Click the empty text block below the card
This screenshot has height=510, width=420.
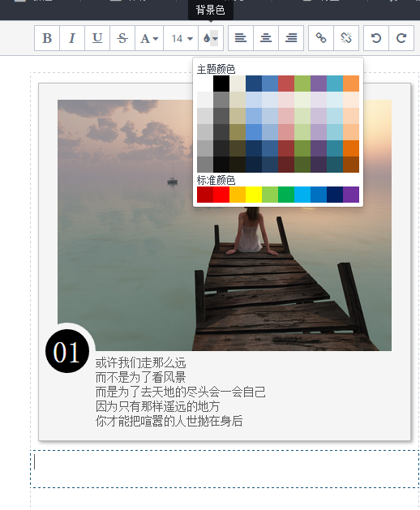(225, 469)
